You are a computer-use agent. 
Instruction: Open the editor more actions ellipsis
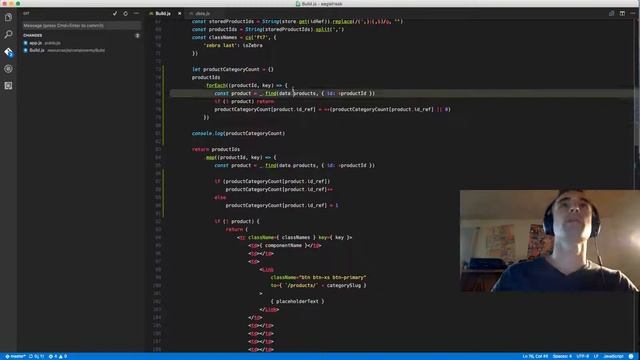pos(632,13)
